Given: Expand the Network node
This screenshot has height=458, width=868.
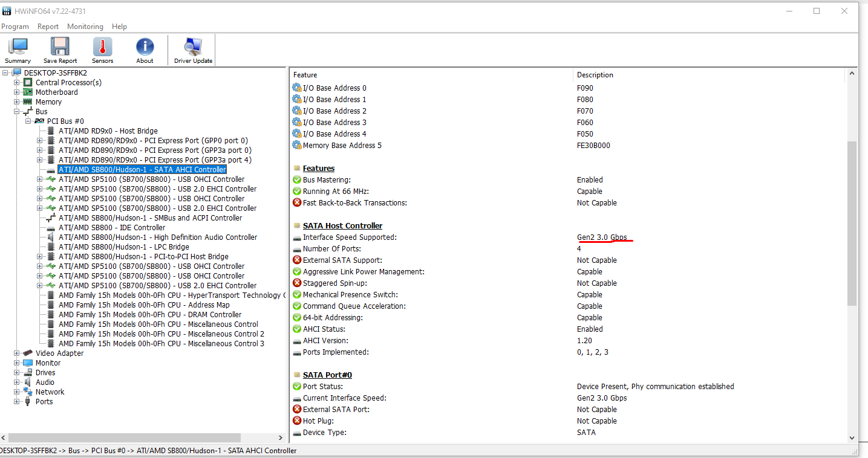Looking at the screenshot, I should pos(17,392).
